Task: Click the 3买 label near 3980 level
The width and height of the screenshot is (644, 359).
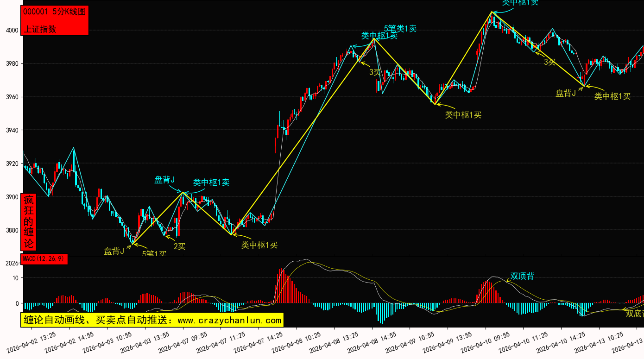Action: point(549,62)
